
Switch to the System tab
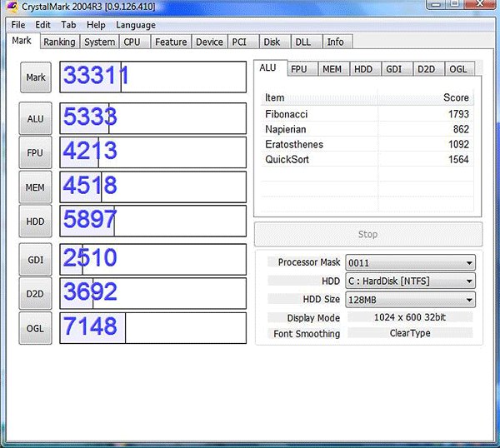tap(99, 42)
